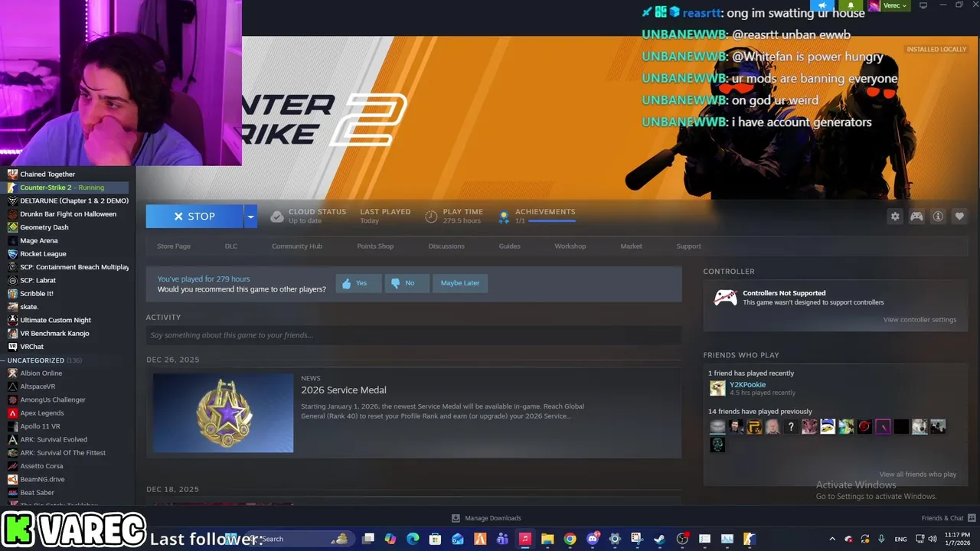Click the controllers not supported icon
This screenshot has height=551, width=980.
coord(725,298)
